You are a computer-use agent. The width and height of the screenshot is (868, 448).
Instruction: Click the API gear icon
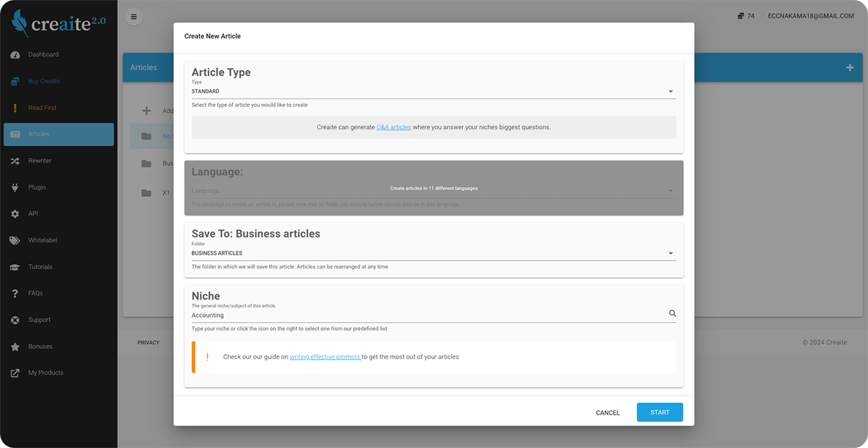[x=14, y=214]
